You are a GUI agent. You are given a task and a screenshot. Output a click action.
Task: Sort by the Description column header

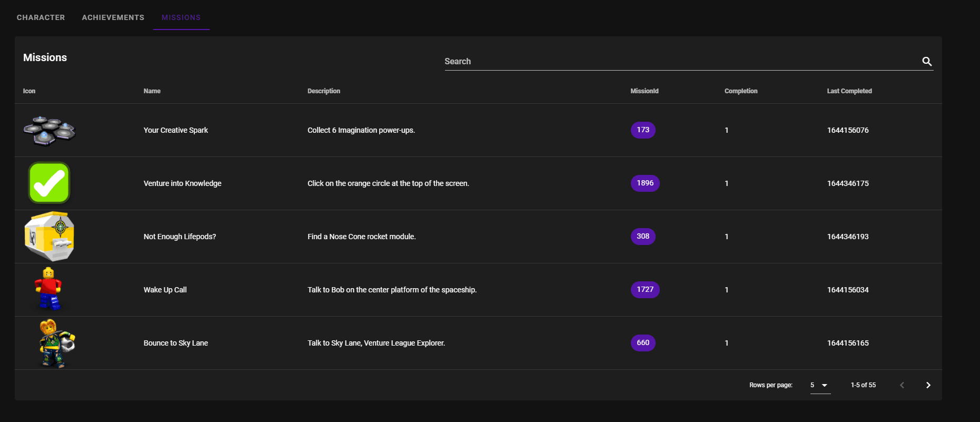324,91
